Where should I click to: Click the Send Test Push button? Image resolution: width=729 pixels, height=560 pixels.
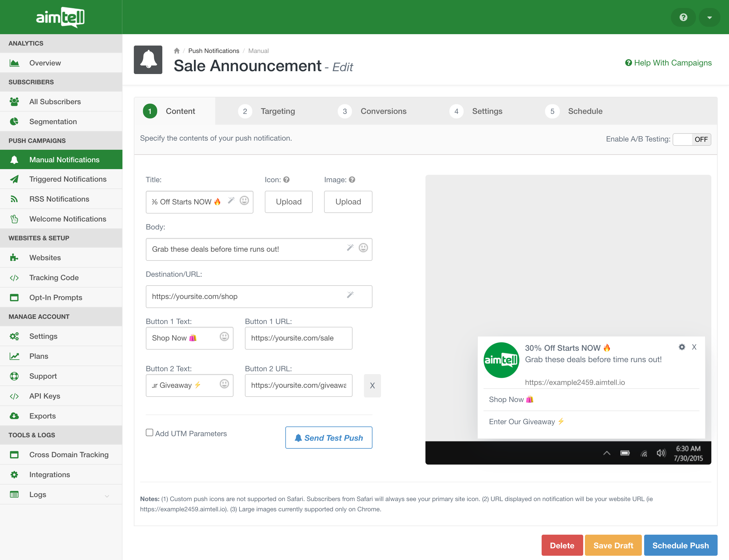pyautogui.click(x=329, y=438)
